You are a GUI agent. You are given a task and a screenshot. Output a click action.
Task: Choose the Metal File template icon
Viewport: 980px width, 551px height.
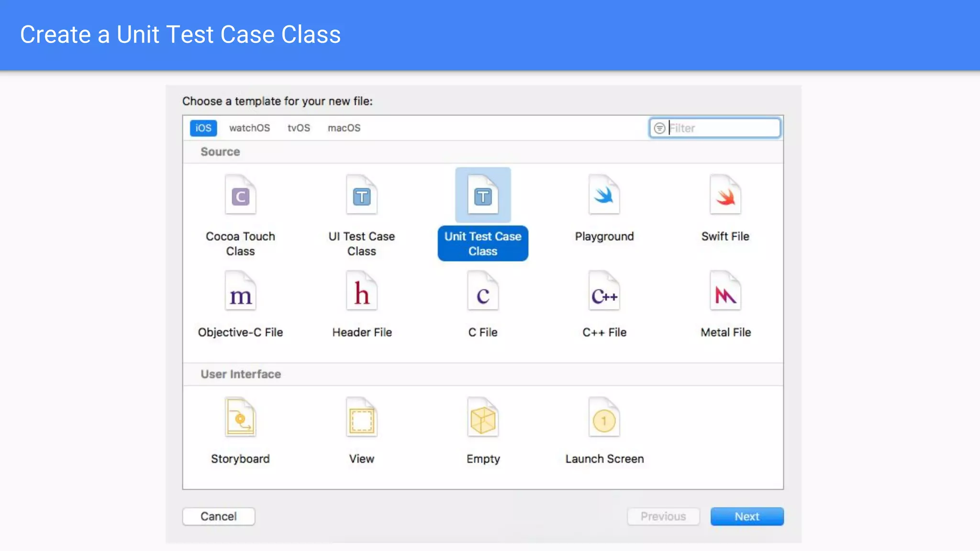725,291
